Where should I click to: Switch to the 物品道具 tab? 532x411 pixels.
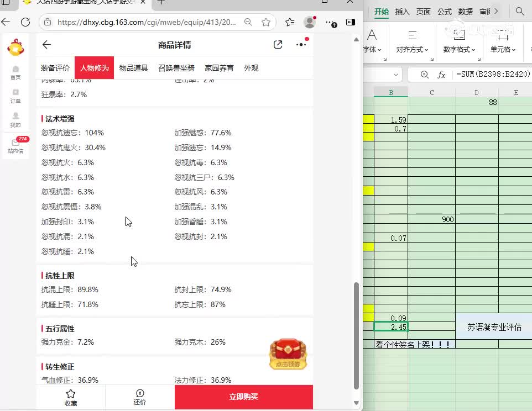click(134, 68)
